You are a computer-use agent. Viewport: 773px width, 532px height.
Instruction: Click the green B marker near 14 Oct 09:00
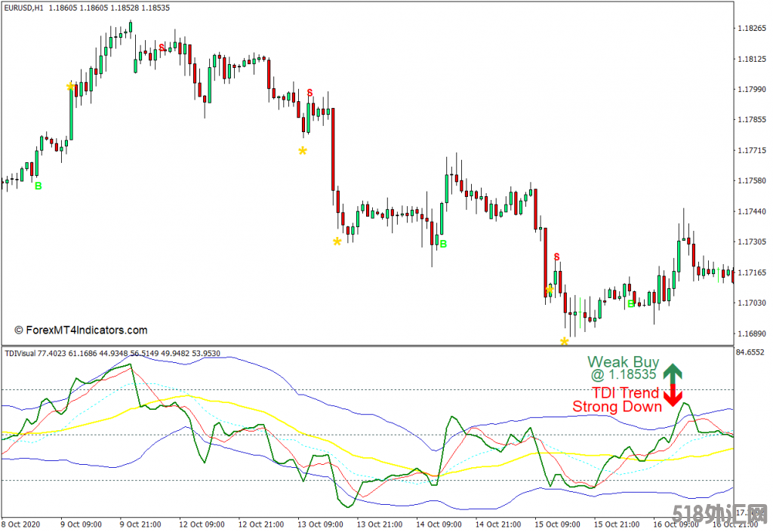[443, 244]
